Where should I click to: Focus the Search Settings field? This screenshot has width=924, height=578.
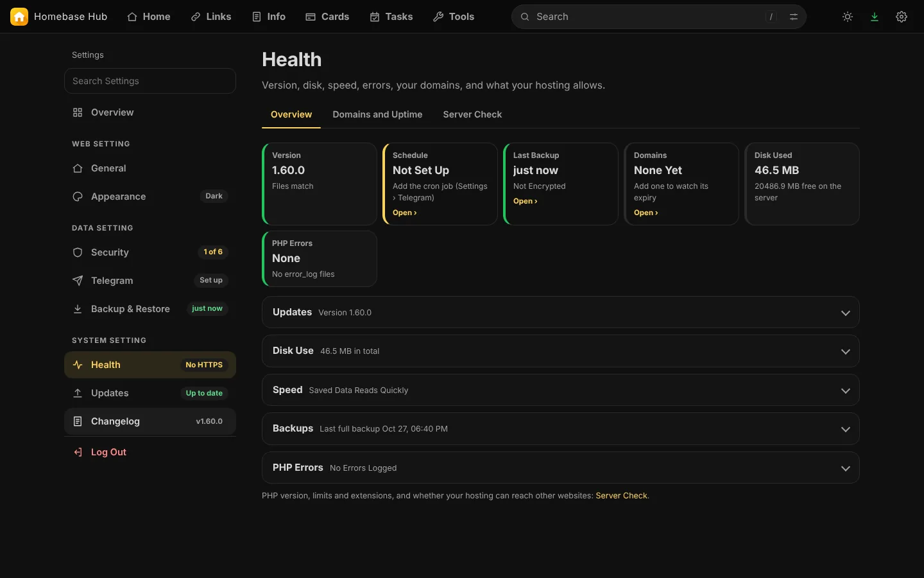tap(150, 81)
